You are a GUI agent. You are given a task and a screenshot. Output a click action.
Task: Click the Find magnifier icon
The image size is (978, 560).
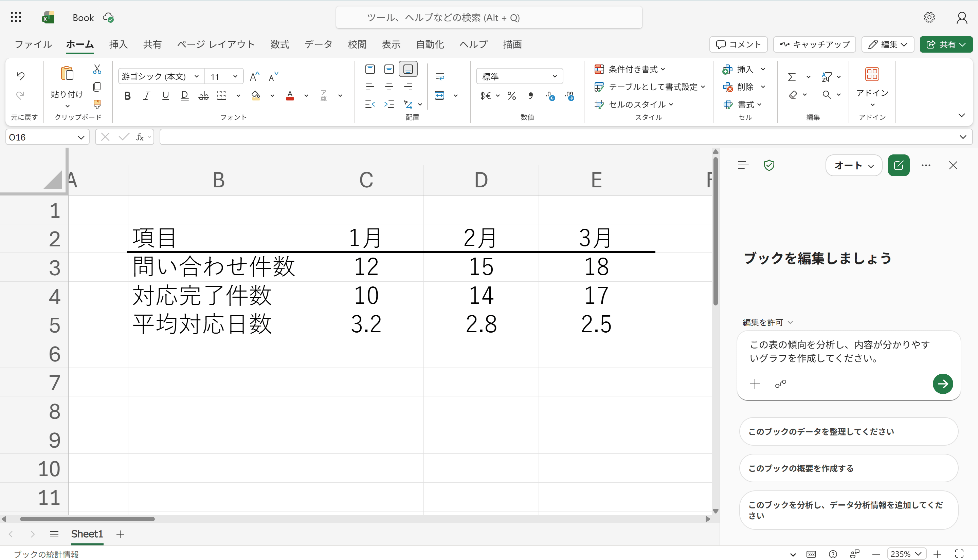pyautogui.click(x=826, y=95)
